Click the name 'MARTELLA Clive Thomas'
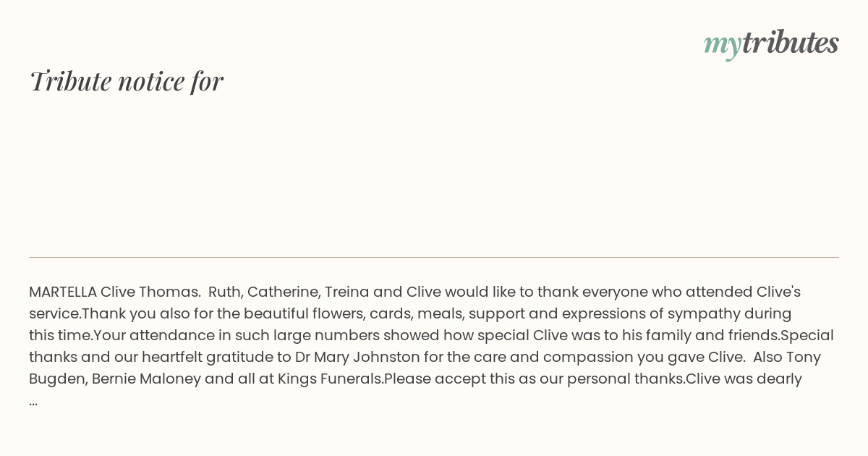The image size is (868, 456). (x=114, y=292)
